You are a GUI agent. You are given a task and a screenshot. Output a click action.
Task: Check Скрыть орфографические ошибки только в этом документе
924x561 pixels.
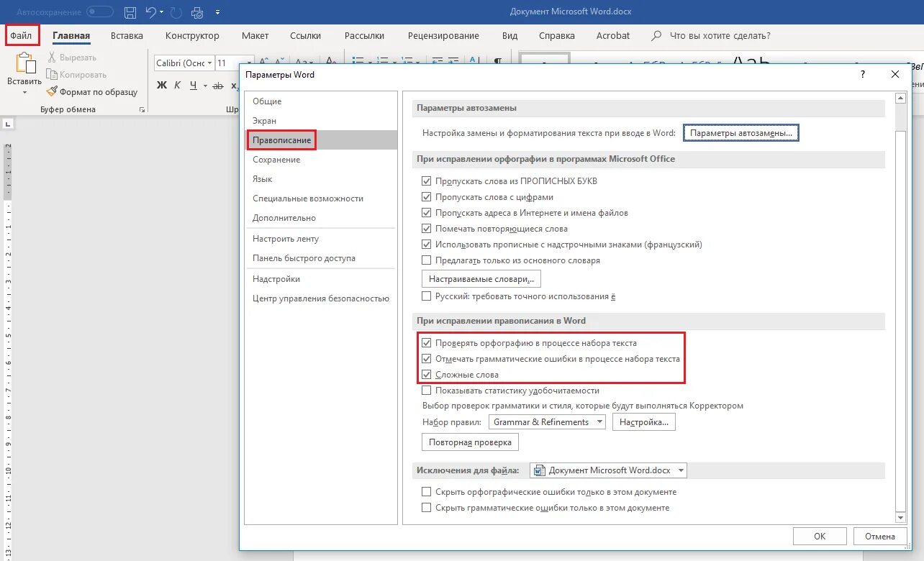pyautogui.click(x=427, y=492)
